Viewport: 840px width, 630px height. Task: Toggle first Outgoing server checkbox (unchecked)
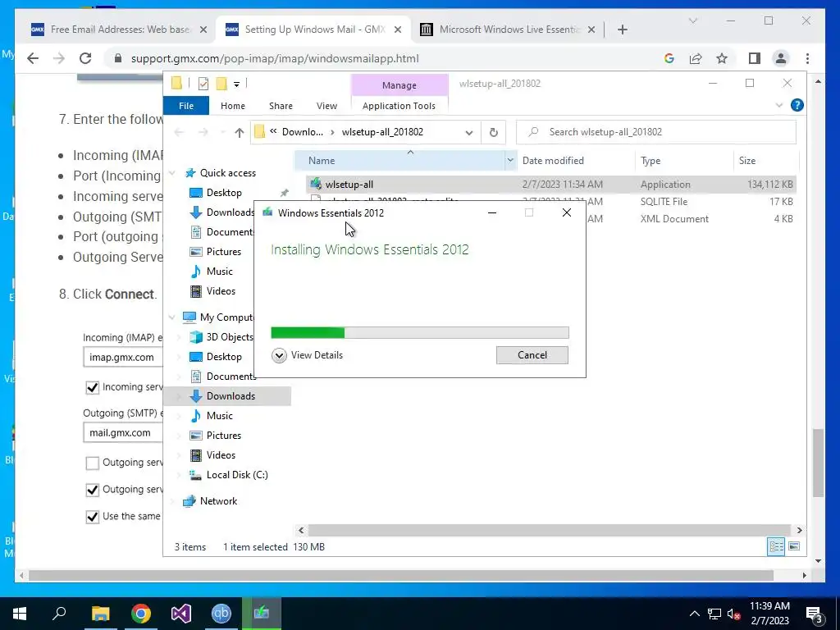[x=92, y=463]
